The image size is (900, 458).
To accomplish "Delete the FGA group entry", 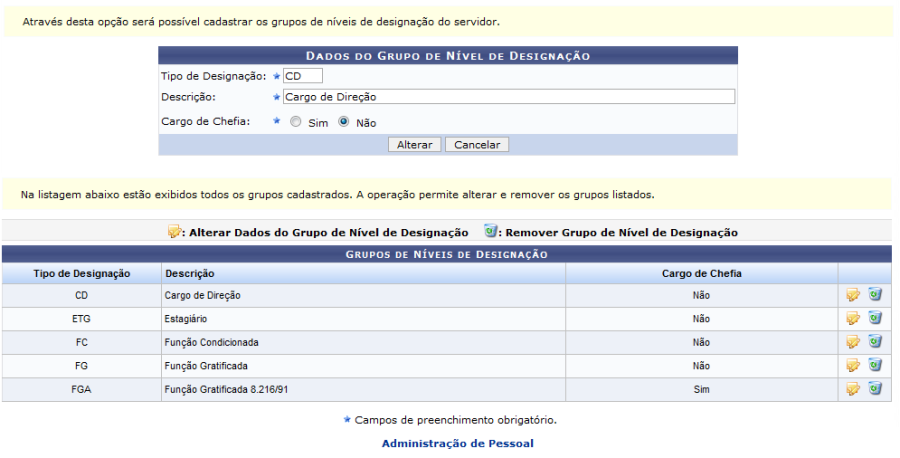I will [875, 389].
